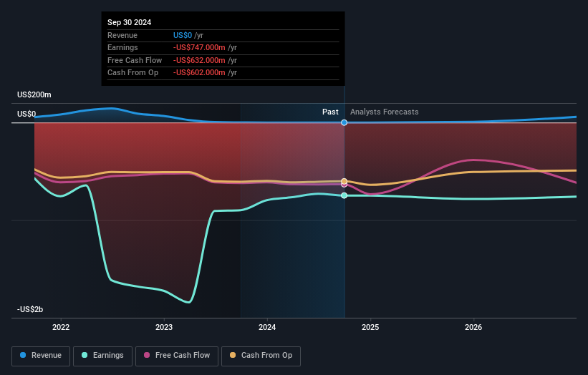
Task: Toggle the Earnings legend series
Action: pos(102,356)
